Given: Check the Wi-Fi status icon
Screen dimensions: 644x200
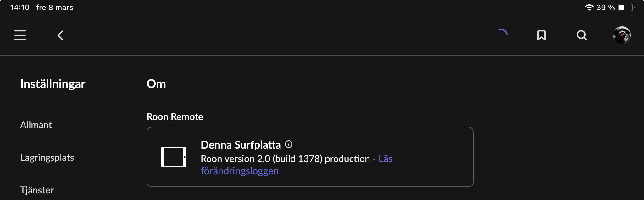Looking at the screenshot, I should [x=589, y=8].
